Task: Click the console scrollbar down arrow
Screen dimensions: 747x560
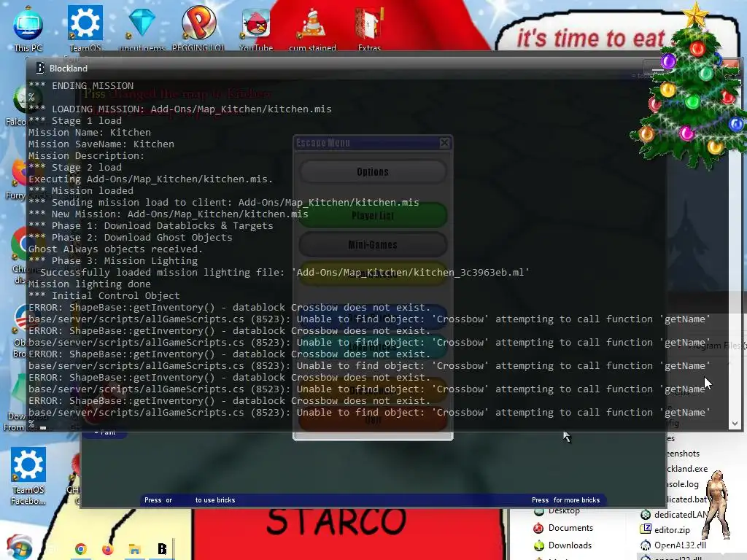Action: click(x=735, y=424)
